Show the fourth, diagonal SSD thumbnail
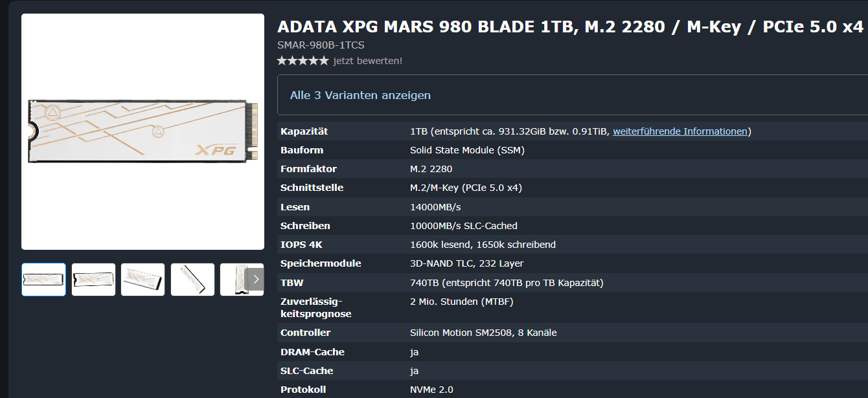Screen dimensions: 868x398 192,280
